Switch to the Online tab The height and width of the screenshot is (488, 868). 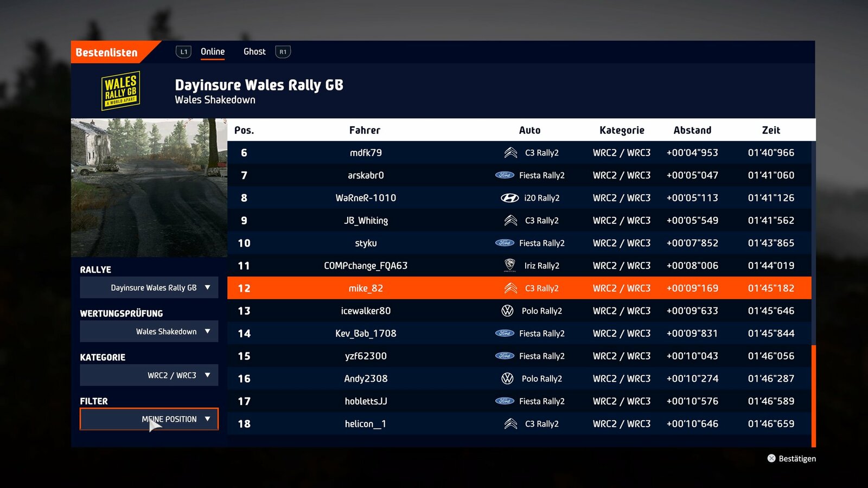coord(213,52)
